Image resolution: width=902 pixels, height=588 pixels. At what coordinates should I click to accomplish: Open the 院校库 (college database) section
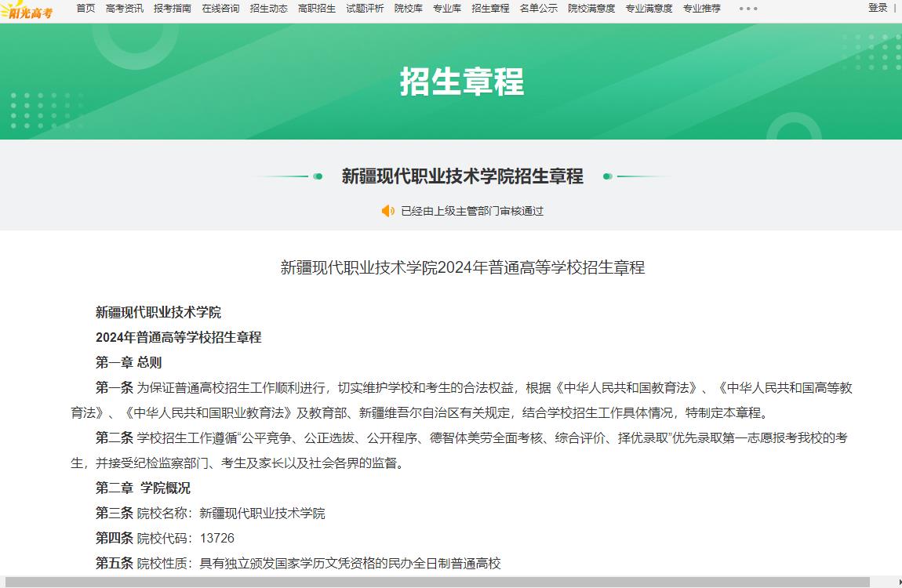click(x=409, y=9)
